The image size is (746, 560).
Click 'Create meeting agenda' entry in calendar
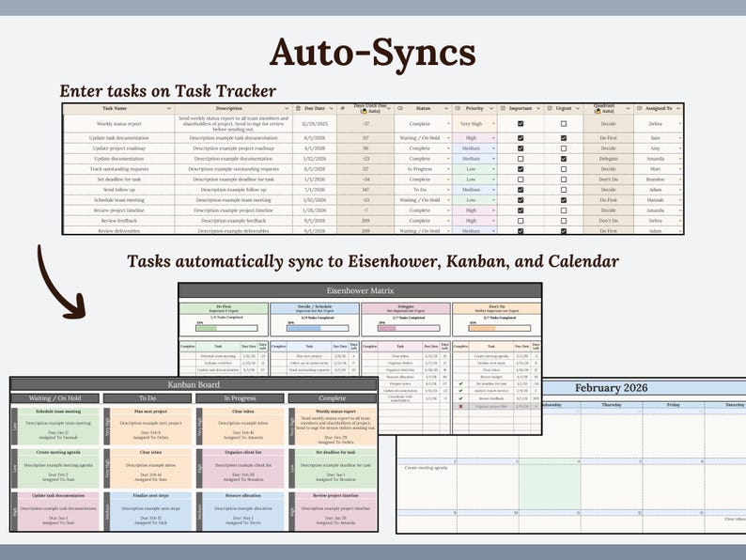coord(426,468)
